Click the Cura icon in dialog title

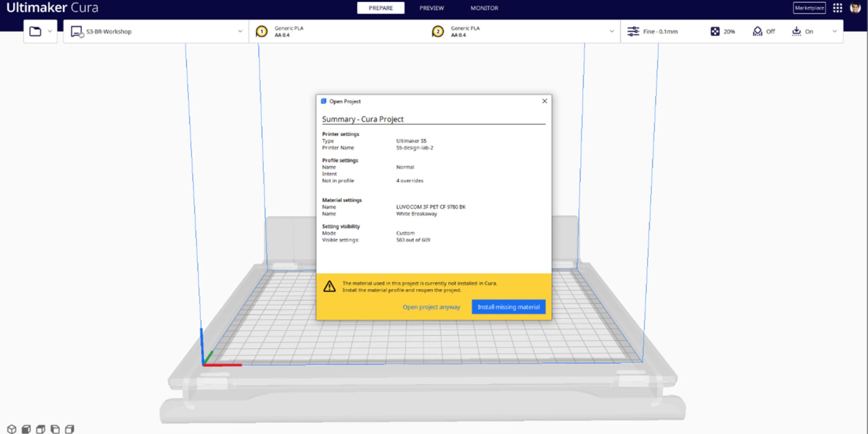pyautogui.click(x=324, y=101)
